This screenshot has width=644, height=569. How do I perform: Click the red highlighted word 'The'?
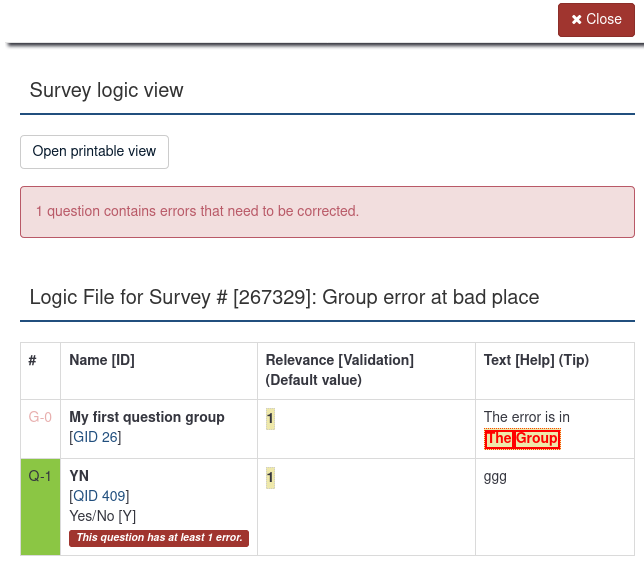click(498, 439)
